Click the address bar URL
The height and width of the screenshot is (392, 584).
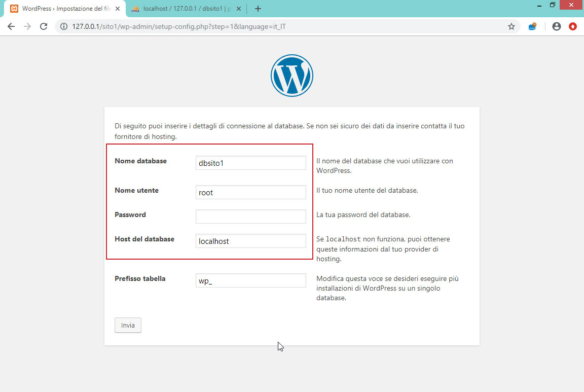(x=179, y=26)
